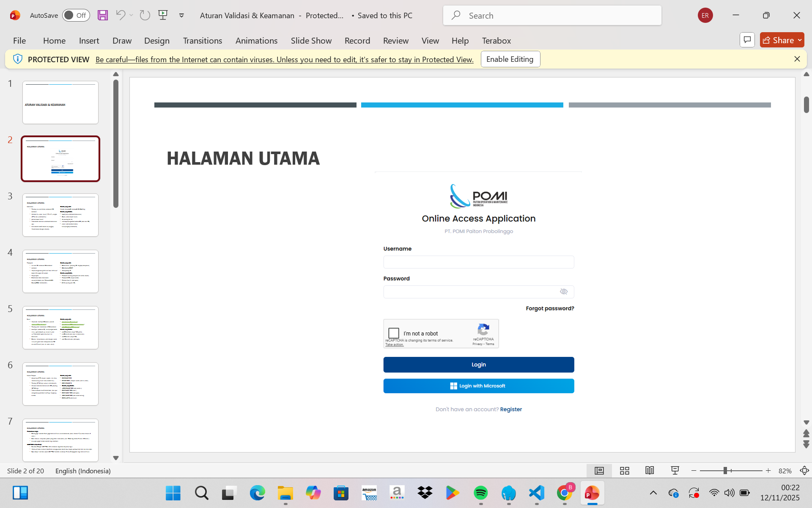This screenshot has width=812, height=508.
Task: Open taskbar Search
Action: 201,493
